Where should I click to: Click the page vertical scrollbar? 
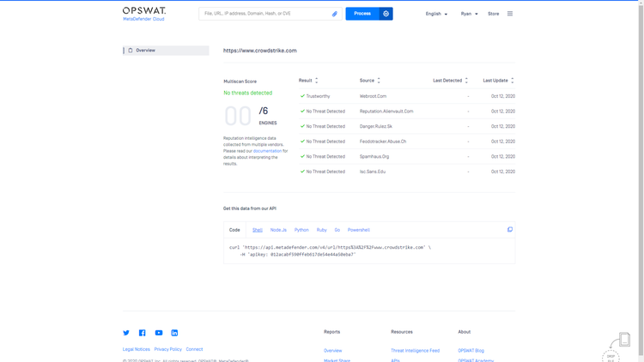coord(641,181)
